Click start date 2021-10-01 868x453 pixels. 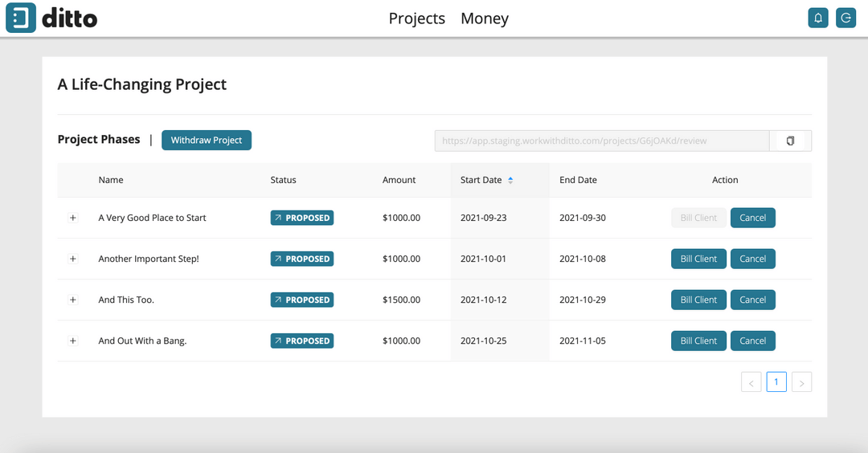click(483, 259)
